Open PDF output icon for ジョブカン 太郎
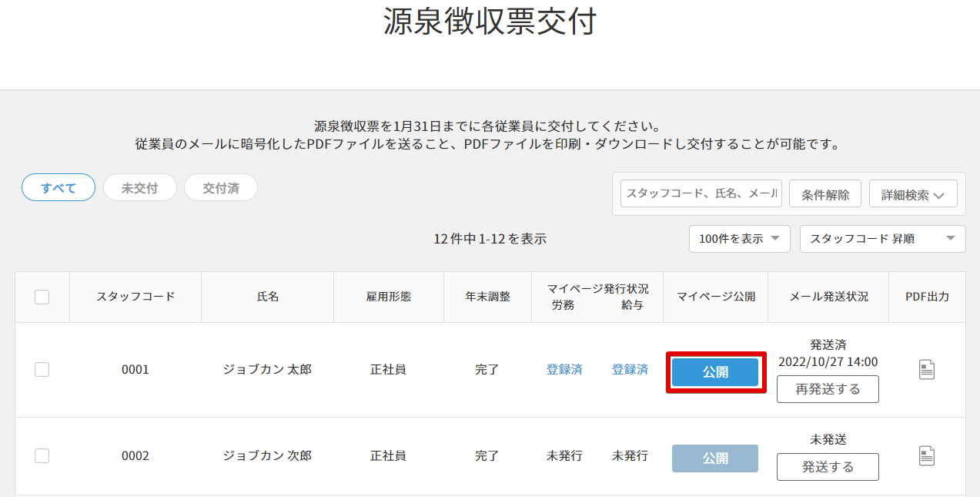 click(x=927, y=370)
